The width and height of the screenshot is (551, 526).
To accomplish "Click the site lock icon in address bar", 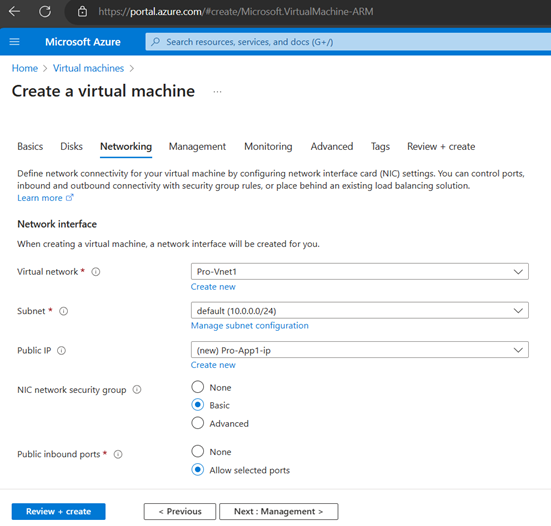I will pyautogui.click(x=82, y=12).
